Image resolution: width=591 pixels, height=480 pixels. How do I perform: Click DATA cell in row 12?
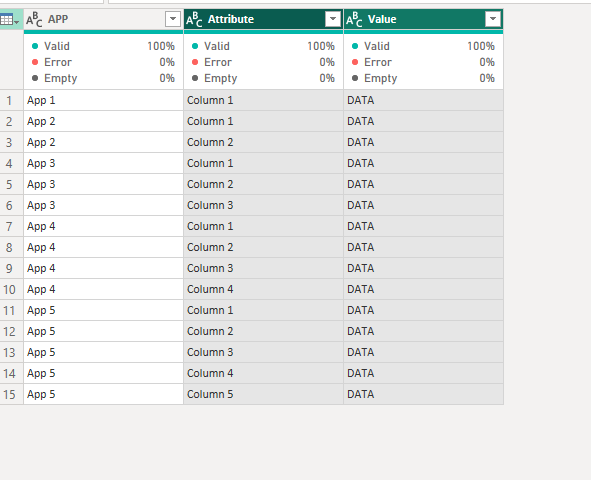click(x=423, y=332)
